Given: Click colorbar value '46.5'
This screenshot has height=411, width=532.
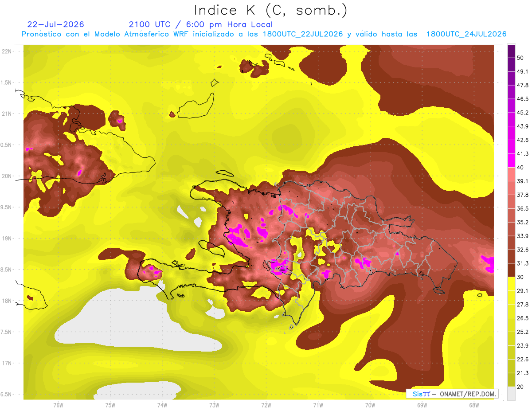Looking at the screenshot, I should [x=523, y=99].
